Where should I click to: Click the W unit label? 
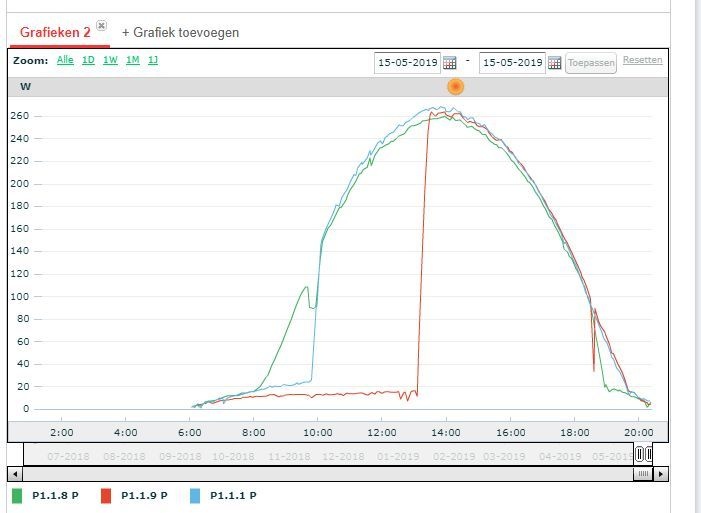[x=25, y=87]
